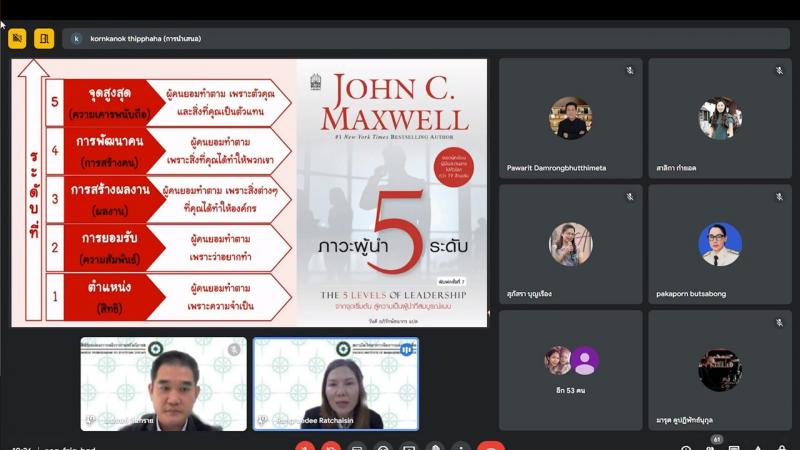
Task: Click the 'k' avatar of the presenter
Action: point(76,39)
